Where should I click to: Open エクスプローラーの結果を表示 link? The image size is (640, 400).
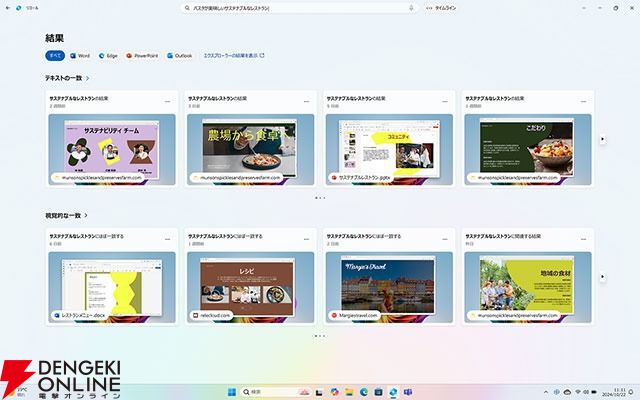(x=234, y=56)
